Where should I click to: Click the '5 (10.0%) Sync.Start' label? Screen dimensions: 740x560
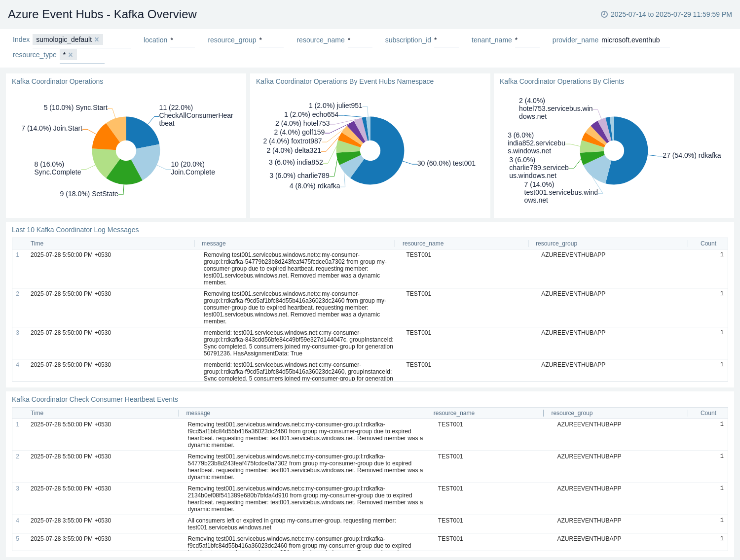coord(75,107)
